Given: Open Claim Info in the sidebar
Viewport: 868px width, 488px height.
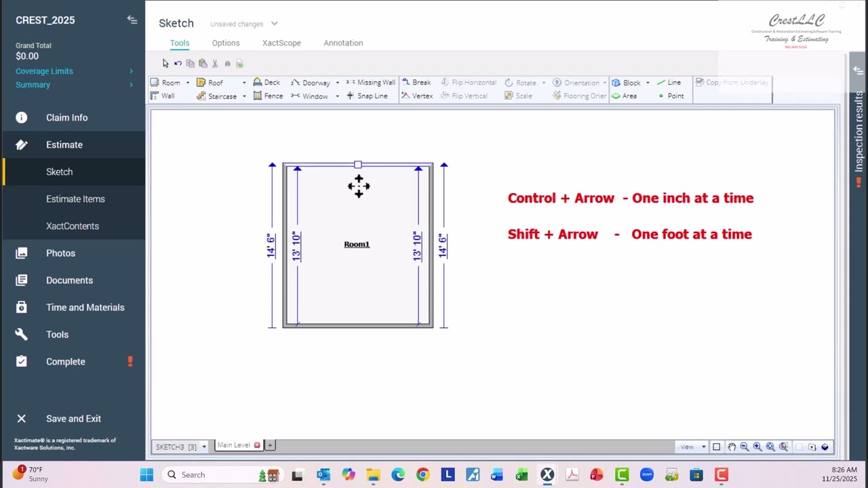Looking at the screenshot, I should [74, 117].
